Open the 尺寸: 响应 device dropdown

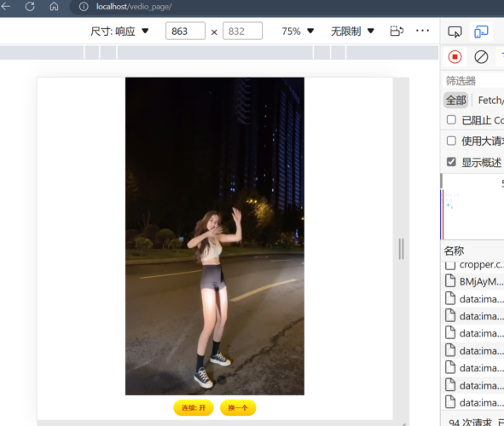tap(119, 32)
